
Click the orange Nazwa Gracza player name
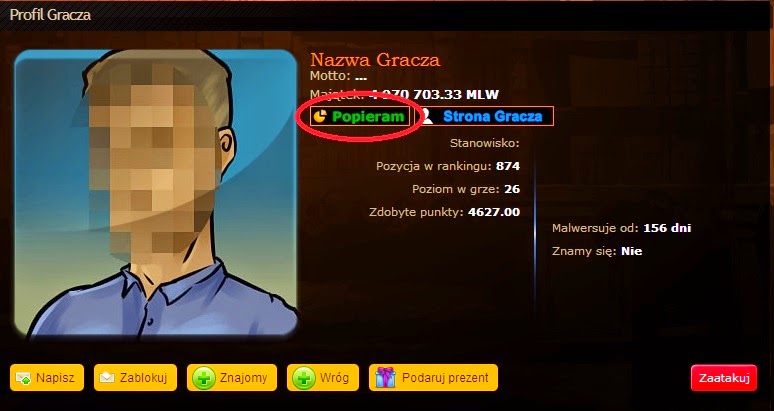click(375, 60)
